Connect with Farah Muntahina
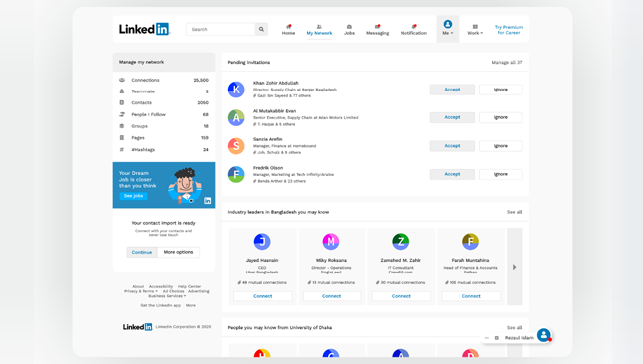 (471, 296)
